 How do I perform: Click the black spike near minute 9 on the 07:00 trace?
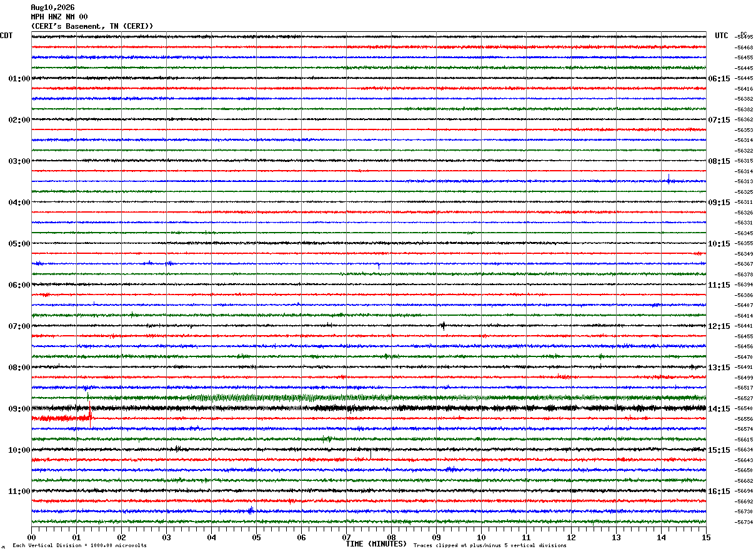pos(443,325)
